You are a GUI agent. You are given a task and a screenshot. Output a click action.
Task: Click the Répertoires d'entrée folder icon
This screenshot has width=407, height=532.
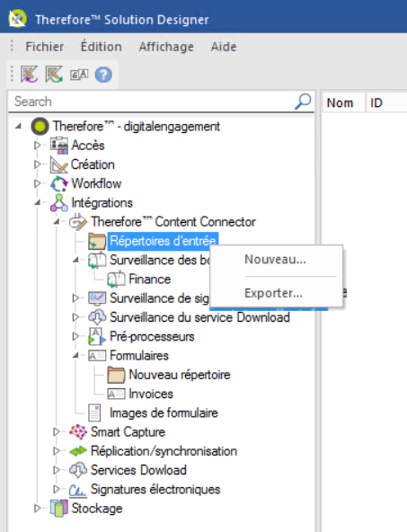(x=97, y=241)
